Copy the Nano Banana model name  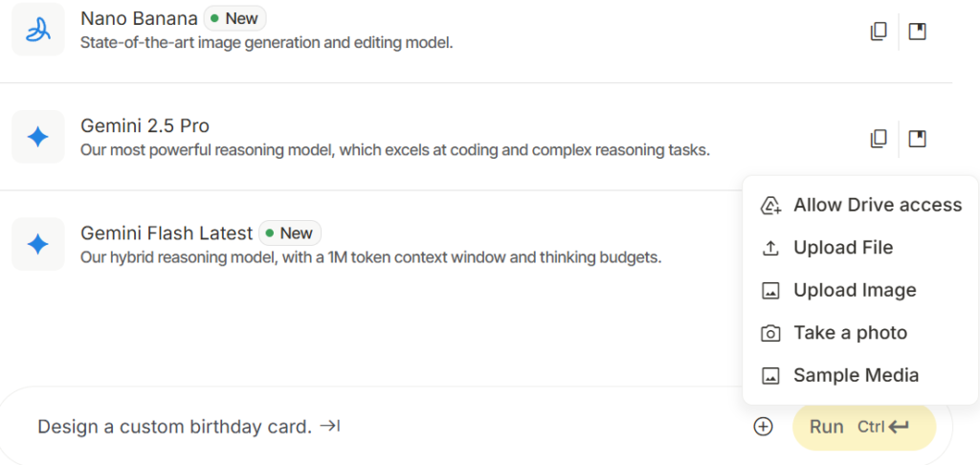pos(878,32)
